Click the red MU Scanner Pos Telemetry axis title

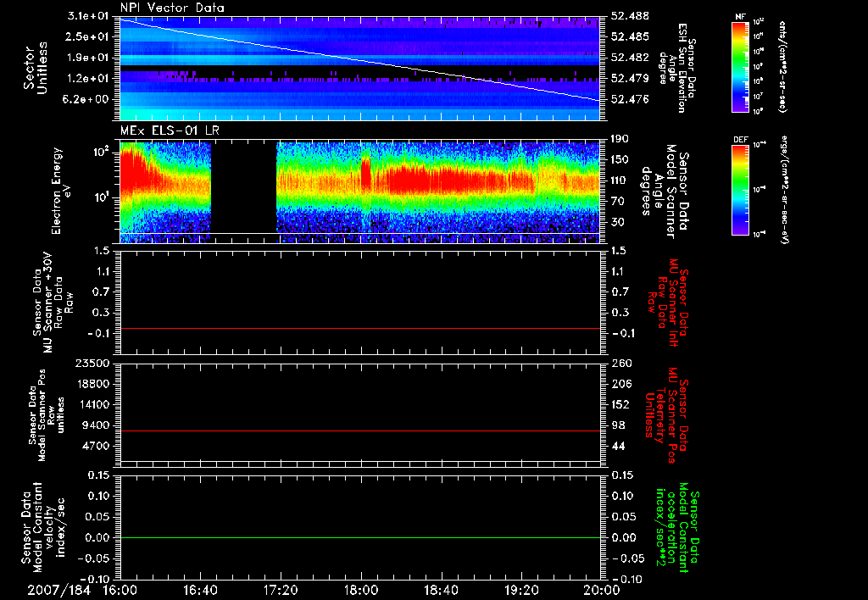coord(666,415)
